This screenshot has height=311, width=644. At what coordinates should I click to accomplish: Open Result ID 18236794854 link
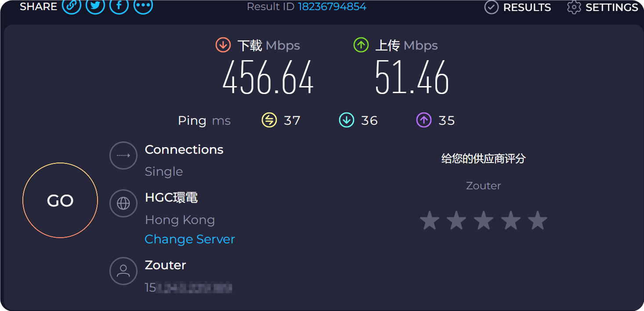(332, 7)
